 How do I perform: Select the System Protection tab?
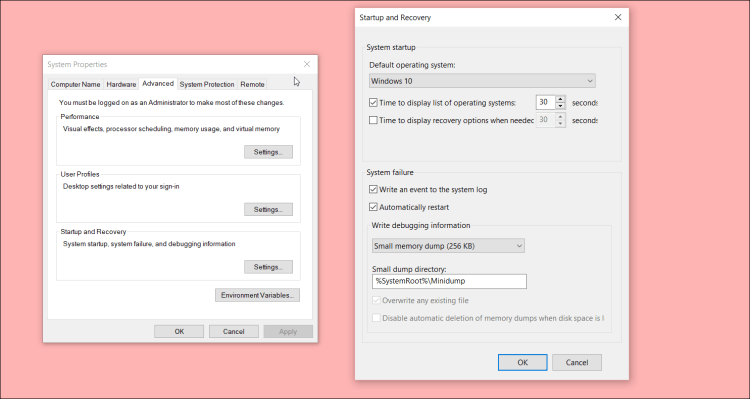(207, 84)
